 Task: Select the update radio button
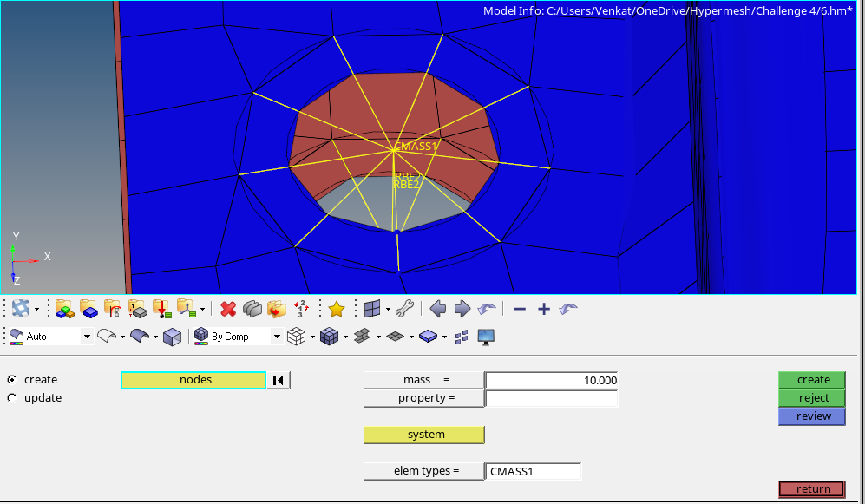[13, 397]
